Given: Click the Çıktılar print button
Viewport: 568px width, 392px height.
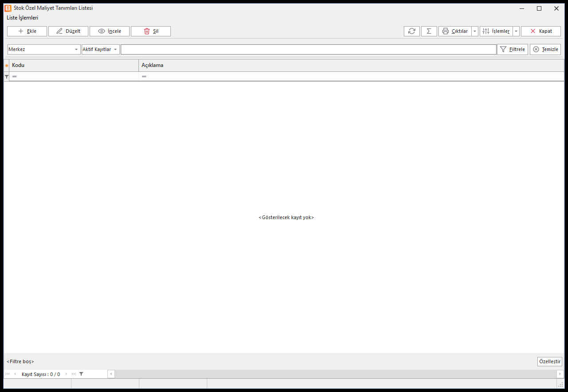Looking at the screenshot, I should pyautogui.click(x=455, y=31).
